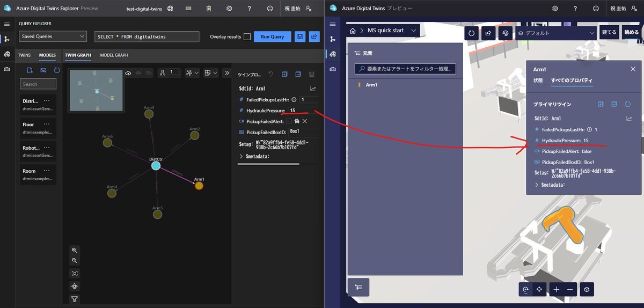Open the graph panel layout dropdown

pos(211,73)
